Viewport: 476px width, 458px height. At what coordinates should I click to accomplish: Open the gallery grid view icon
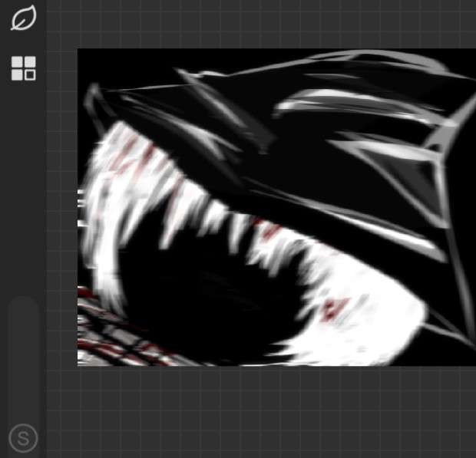pos(24,68)
